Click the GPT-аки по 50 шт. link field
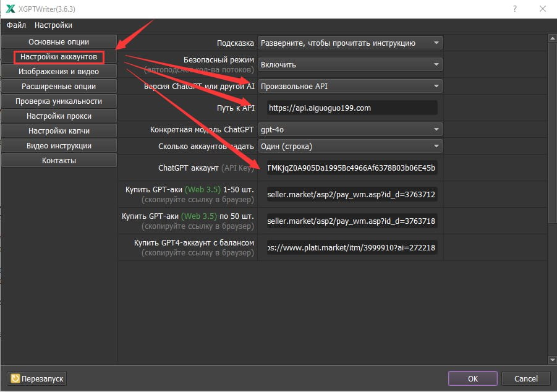Image resolution: width=557 pixels, height=392 pixels. pos(352,221)
